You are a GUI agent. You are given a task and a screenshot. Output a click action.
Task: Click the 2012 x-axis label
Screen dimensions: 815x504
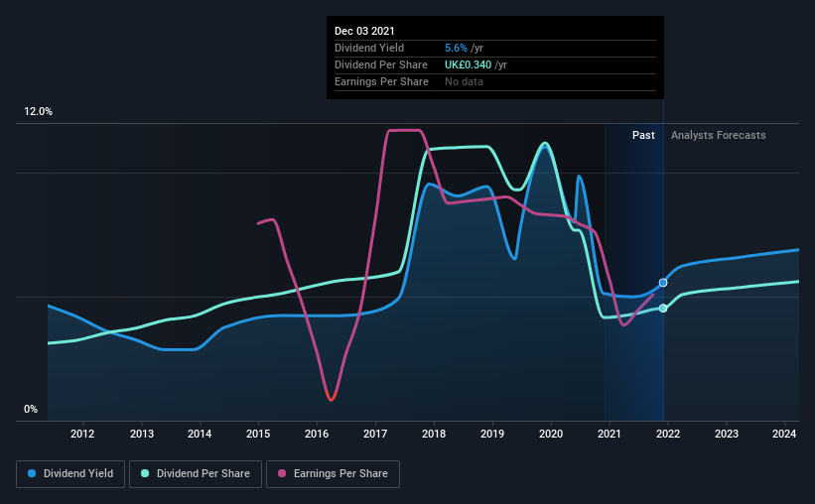(x=82, y=434)
